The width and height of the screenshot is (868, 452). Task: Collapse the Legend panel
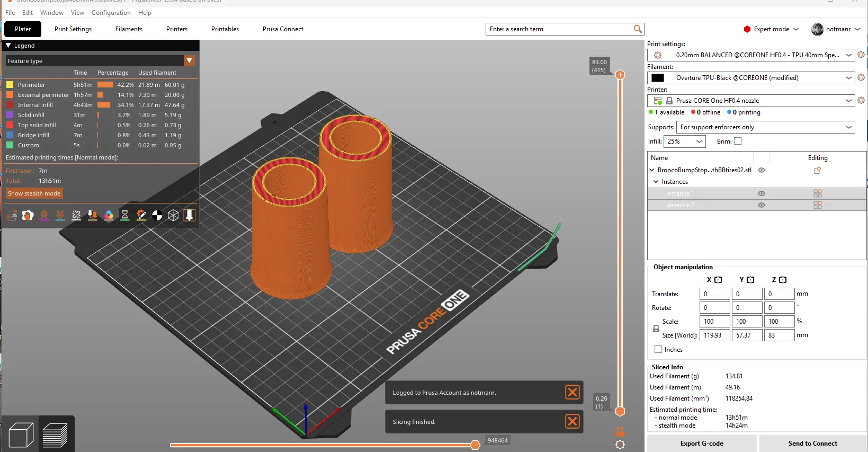coord(8,46)
